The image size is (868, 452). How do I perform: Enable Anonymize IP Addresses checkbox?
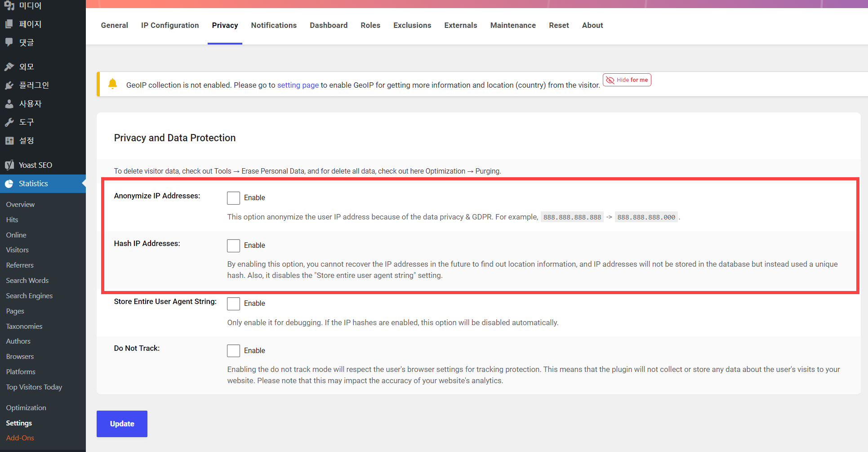coord(233,198)
